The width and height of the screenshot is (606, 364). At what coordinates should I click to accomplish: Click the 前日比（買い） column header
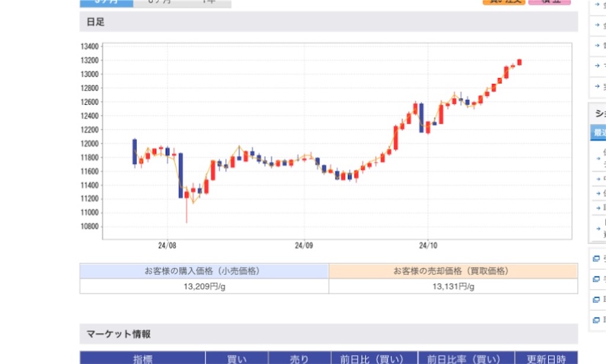374,358
